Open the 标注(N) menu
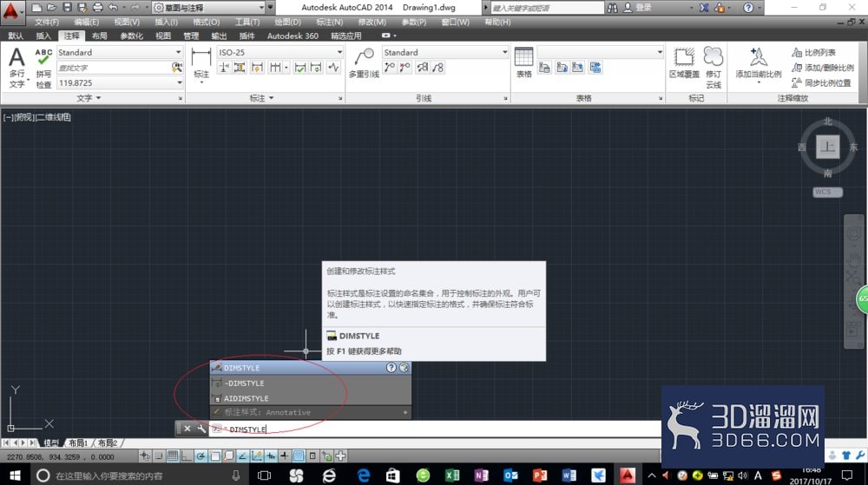The height and width of the screenshot is (485, 868). click(x=329, y=22)
